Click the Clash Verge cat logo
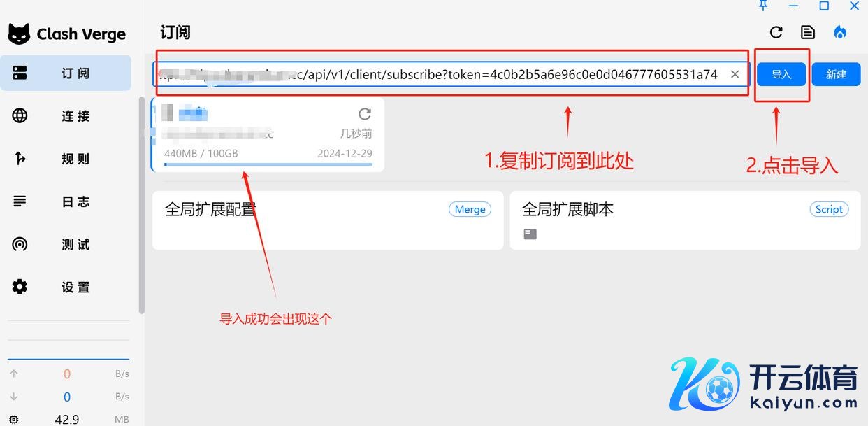The width and height of the screenshot is (868, 426). coord(19,34)
